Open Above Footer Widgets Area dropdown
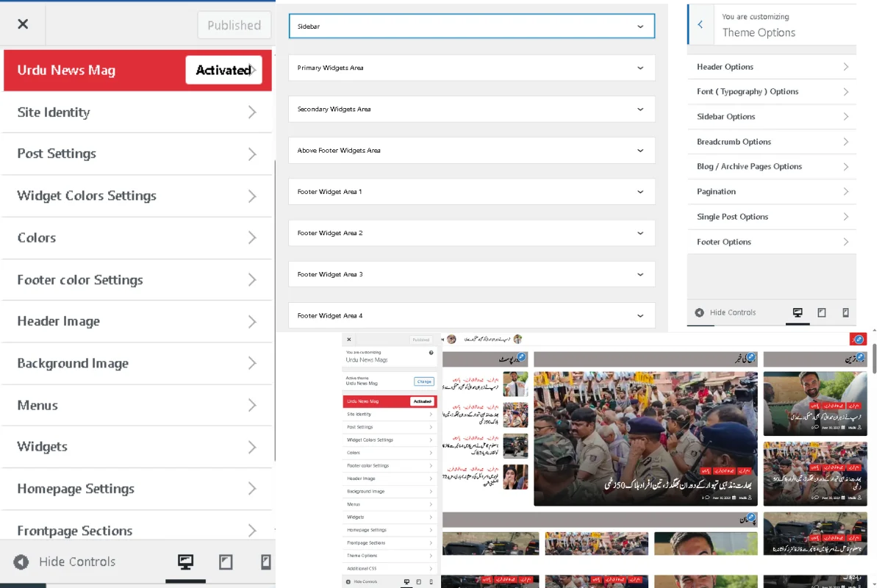The image size is (882, 588). [471, 151]
